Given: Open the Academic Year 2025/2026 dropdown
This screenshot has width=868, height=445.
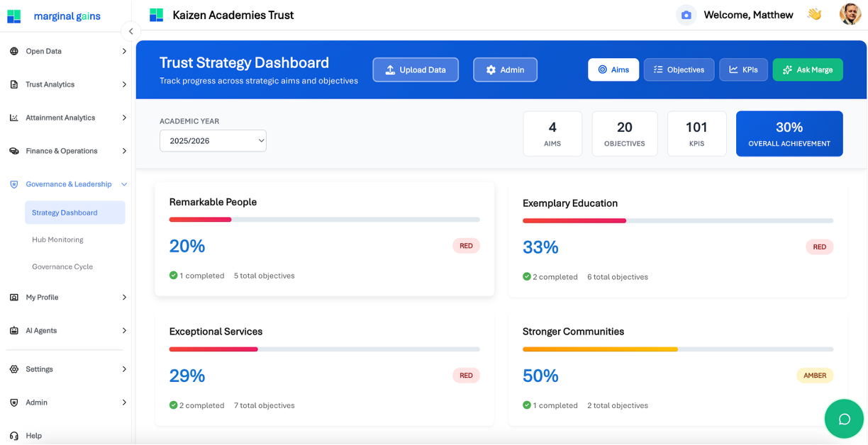Looking at the screenshot, I should [x=213, y=140].
